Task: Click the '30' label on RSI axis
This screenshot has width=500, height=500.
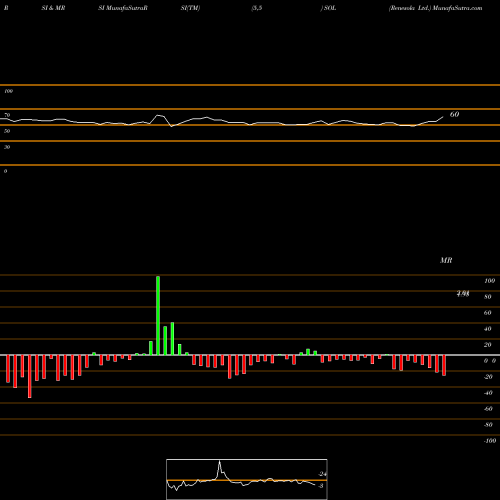Action: (x=7, y=147)
